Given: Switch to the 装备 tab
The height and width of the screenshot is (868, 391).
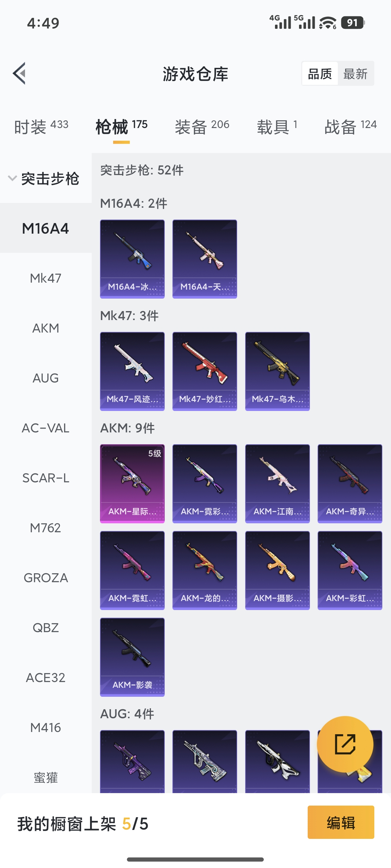Looking at the screenshot, I should click(202, 127).
